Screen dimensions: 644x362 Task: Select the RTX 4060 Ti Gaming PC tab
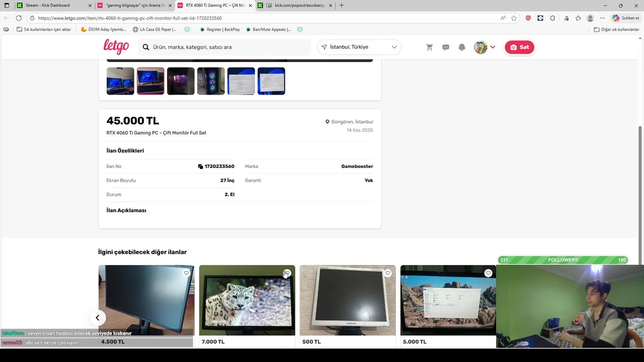point(215,6)
